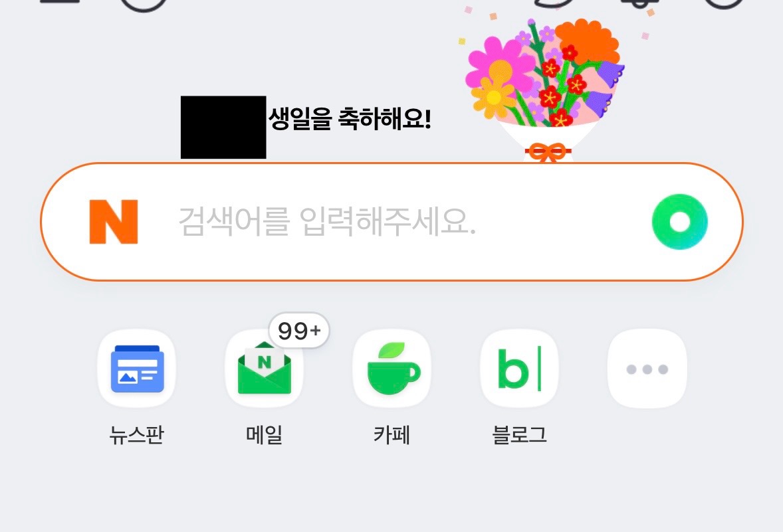783x532 pixels.
Task: Click the 뉴스판 text label
Action: (x=136, y=436)
